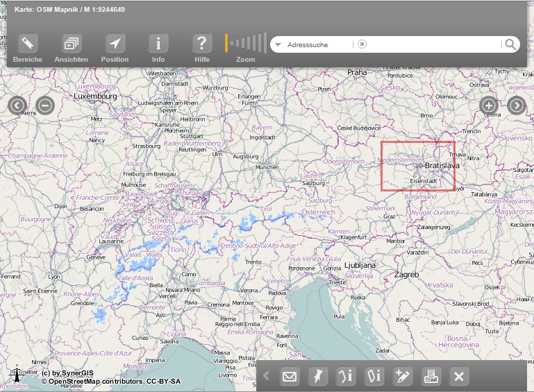Screen dimensions: 534x392
Task: Click the print map icon
Action: point(431,377)
